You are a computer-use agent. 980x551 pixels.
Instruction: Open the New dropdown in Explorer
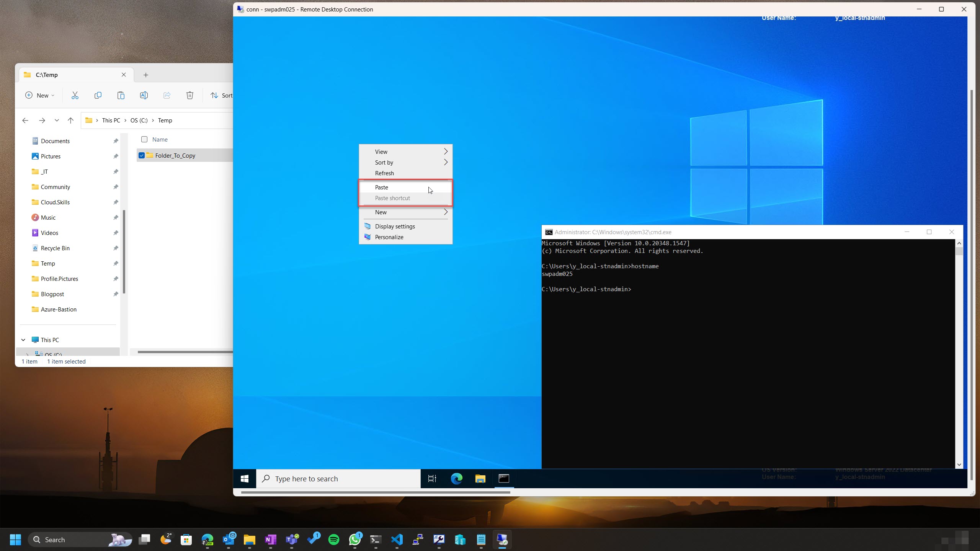pos(40,95)
